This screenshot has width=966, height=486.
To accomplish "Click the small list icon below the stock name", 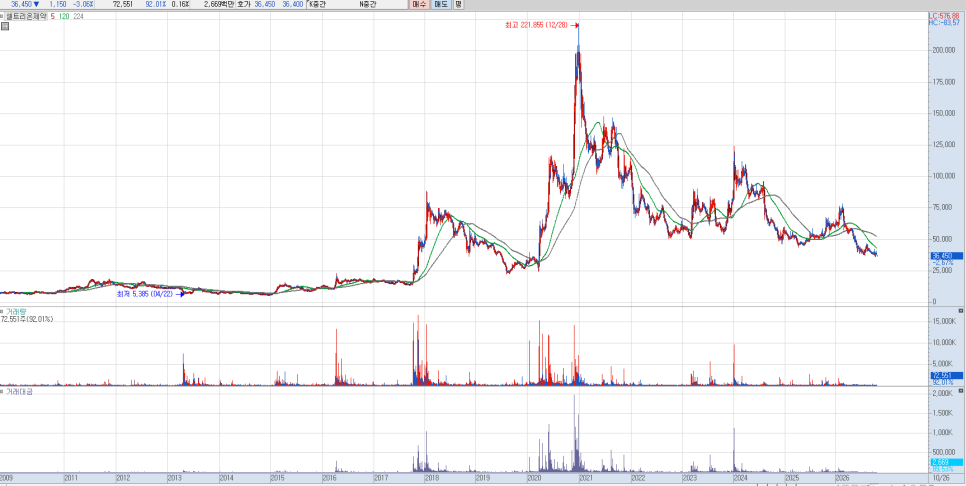I will click(4, 26).
